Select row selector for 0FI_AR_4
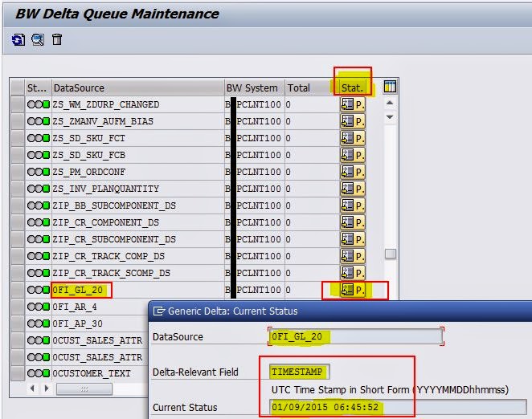 pos(18,307)
